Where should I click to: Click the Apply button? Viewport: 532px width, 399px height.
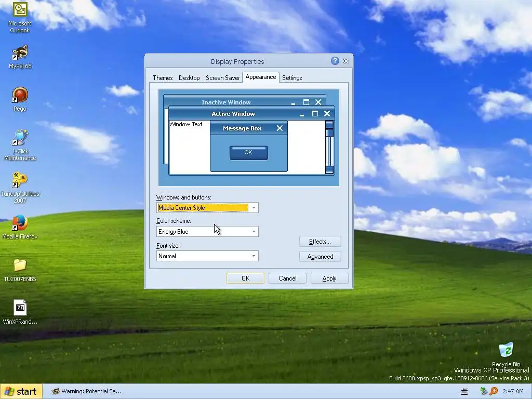(329, 278)
